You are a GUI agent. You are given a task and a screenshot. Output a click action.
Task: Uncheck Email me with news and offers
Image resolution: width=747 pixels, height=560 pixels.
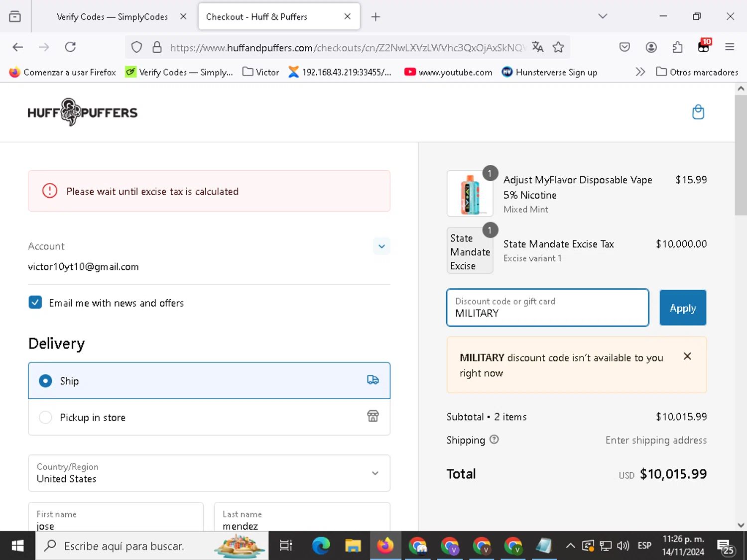coord(35,303)
